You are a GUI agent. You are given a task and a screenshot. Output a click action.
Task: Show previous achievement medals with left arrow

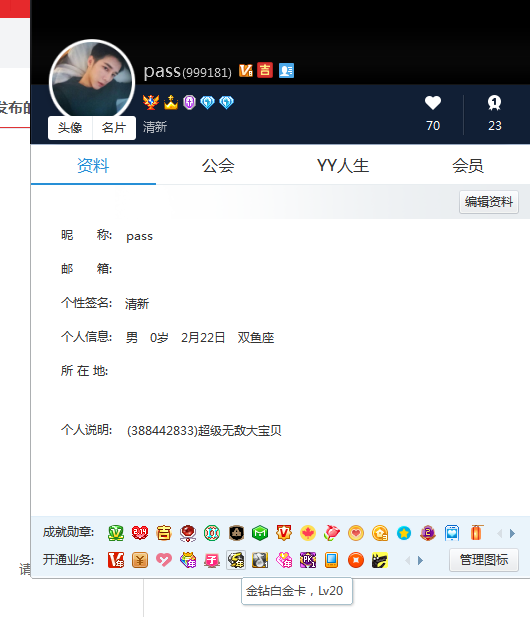pos(500,534)
